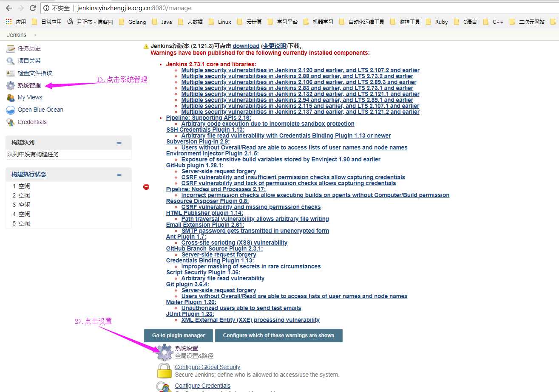Open the 日常应用 bookmark folder
This screenshot has width=559, height=392.
click(47, 22)
